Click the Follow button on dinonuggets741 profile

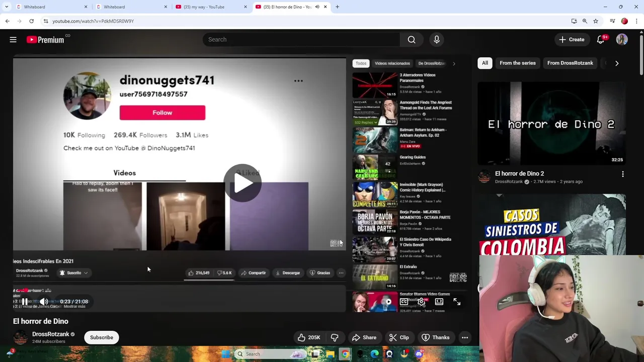[162, 113]
